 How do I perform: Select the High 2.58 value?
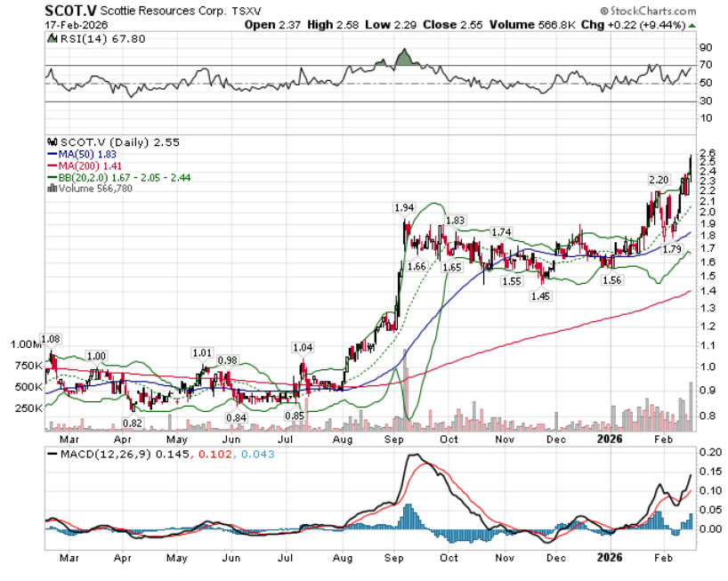(333, 25)
